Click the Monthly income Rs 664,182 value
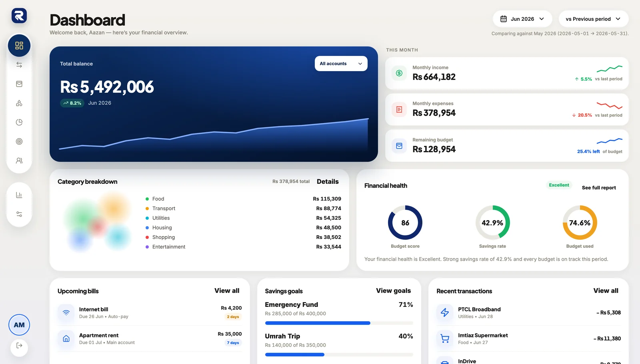The image size is (640, 364). pos(434,77)
